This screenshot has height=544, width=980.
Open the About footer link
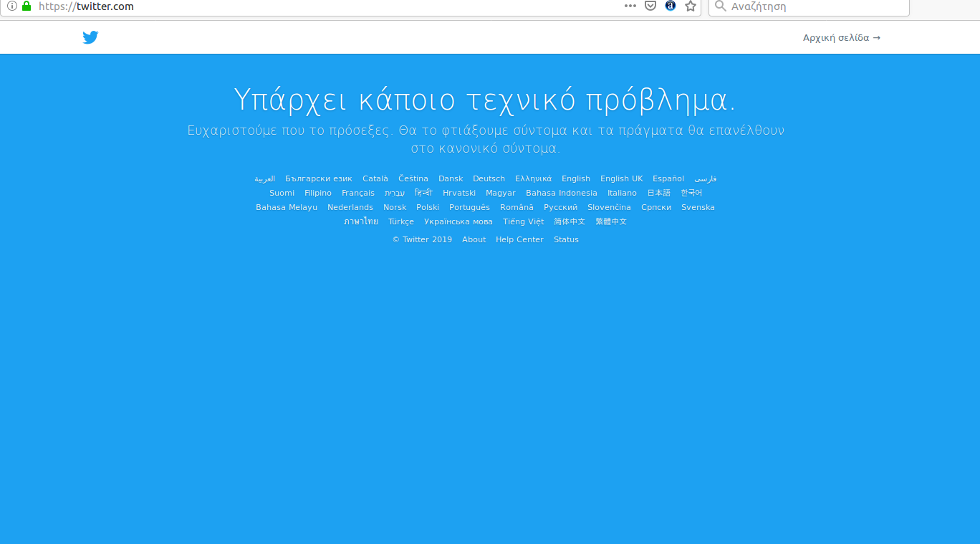[474, 240]
